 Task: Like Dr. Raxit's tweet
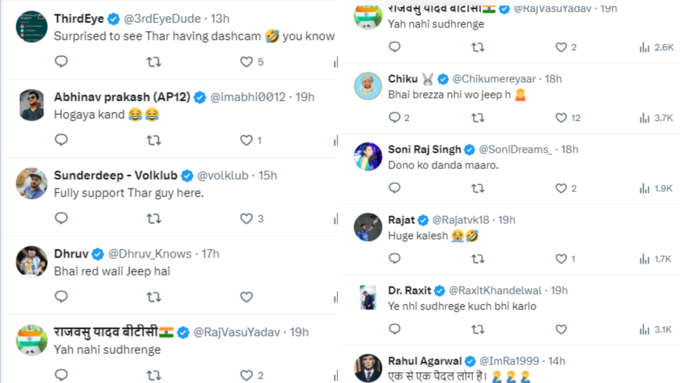coord(561,329)
